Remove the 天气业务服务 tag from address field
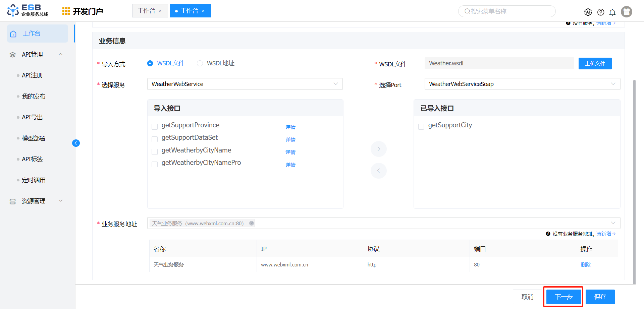Screen dimensions: 644x309 252,223
